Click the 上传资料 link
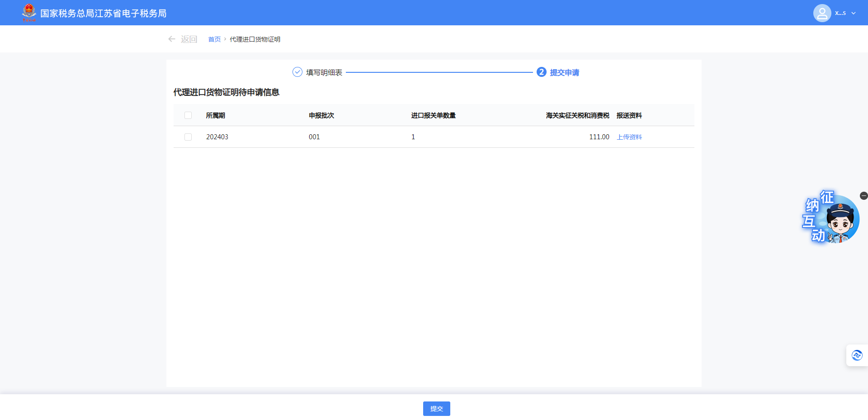868x420 pixels. (629, 137)
